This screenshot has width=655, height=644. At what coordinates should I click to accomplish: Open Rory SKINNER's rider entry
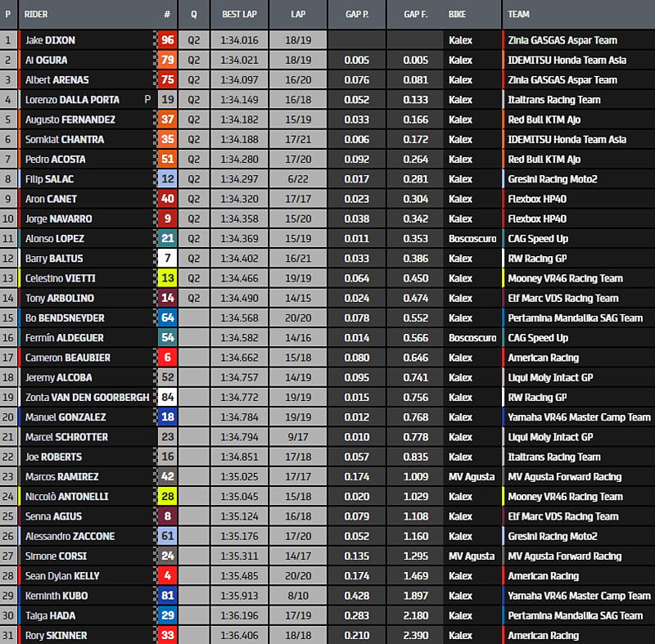(x=56, y=636)
